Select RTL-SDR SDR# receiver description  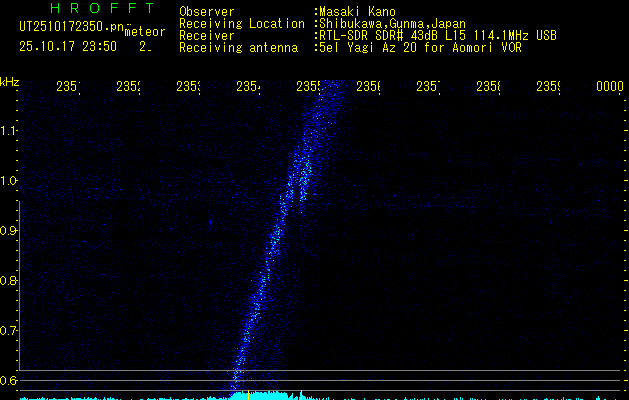[x=438, y=36]
